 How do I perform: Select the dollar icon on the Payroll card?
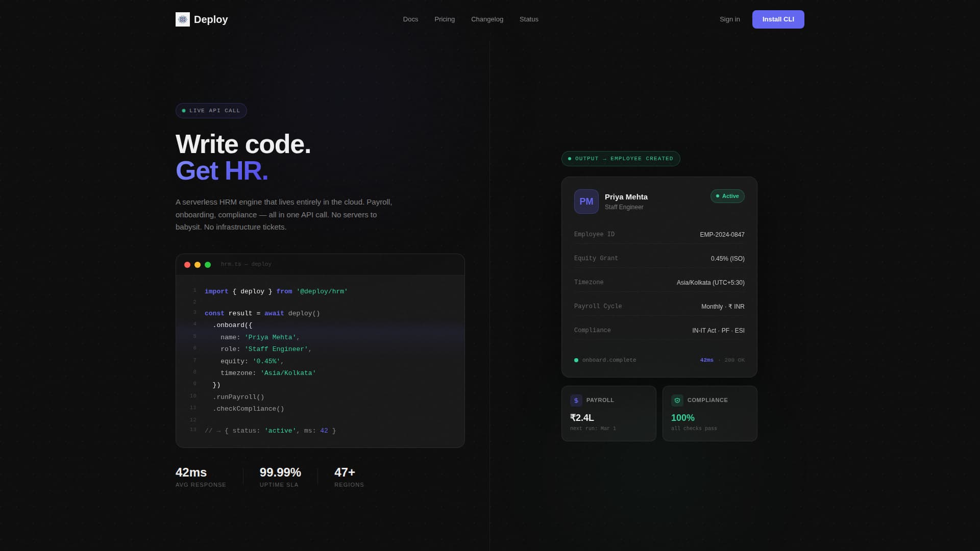(x=576, y=400)
